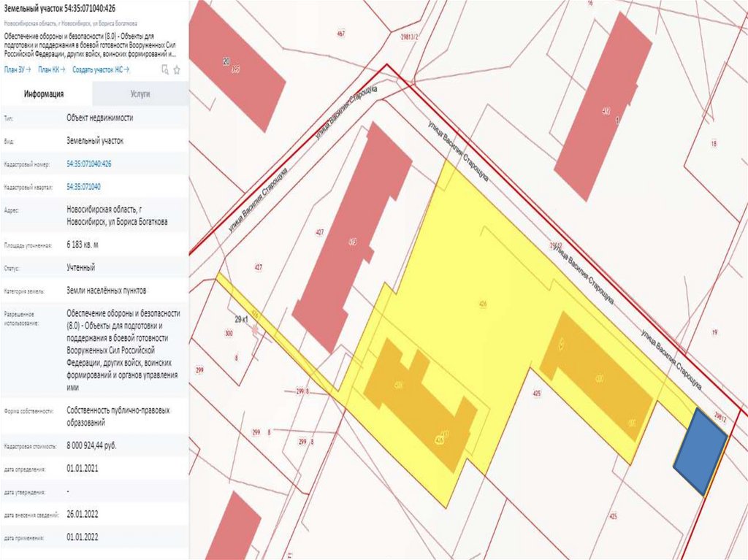Click map parcel label 19
The image size is (748, 560).
click(714, 332)
